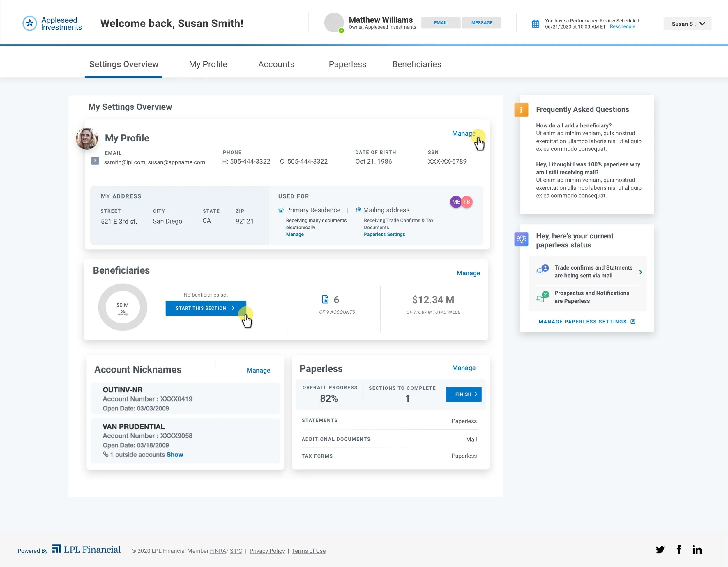Click the beneficiaries allocation donut chart
The height and width of the screenshot is (567, 728).
tap(123, 307)
